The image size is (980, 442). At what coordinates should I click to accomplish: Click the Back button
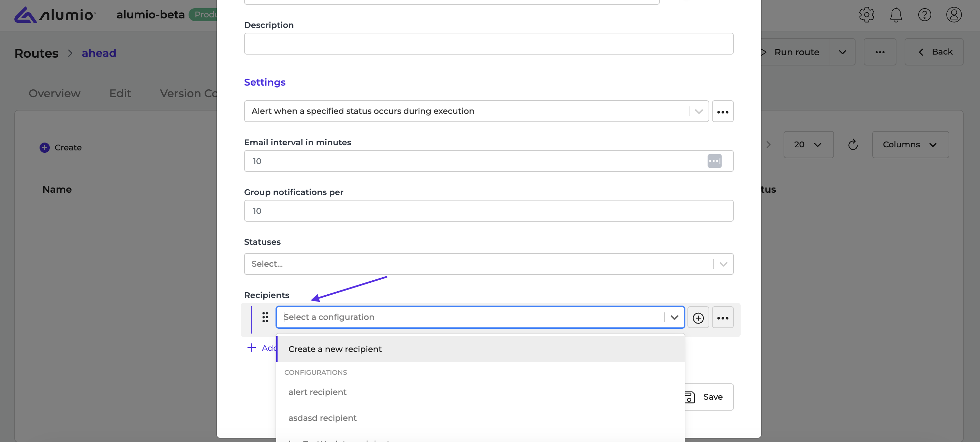coord(934,52)
